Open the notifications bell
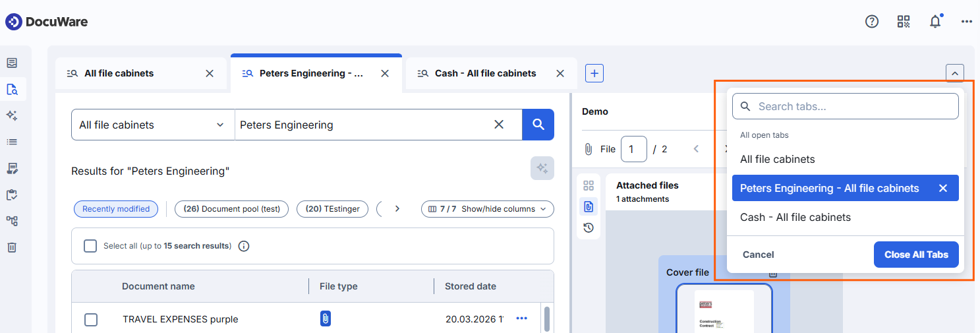980x333 pixels. (x=935, y=22)
